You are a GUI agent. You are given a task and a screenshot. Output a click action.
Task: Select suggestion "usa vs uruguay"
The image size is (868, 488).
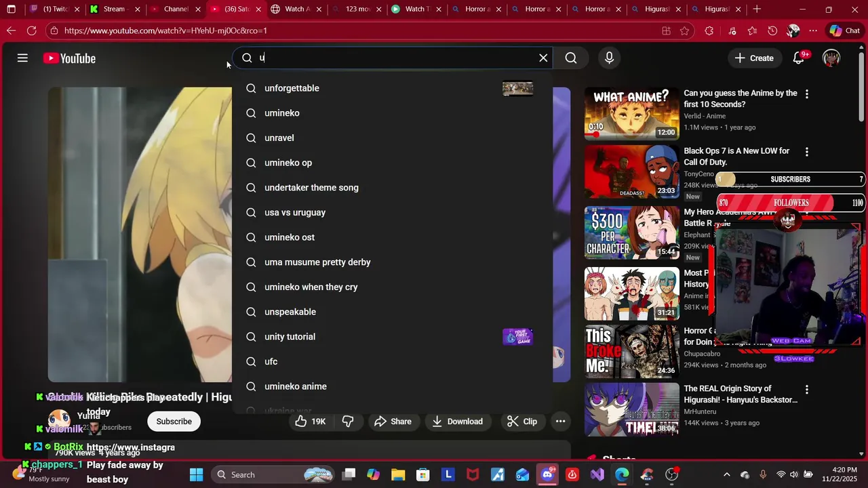tap(392, 212)
